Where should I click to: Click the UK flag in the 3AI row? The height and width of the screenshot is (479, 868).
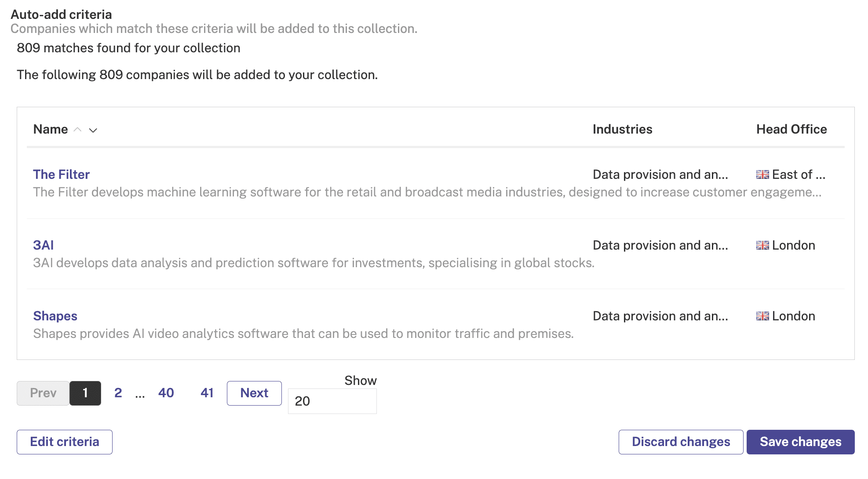[762, 245]
